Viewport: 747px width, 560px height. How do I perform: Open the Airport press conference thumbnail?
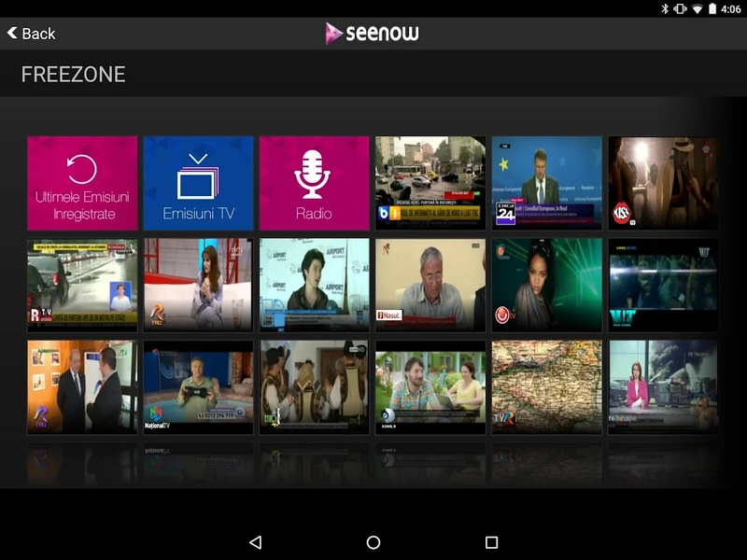[315, 286]
